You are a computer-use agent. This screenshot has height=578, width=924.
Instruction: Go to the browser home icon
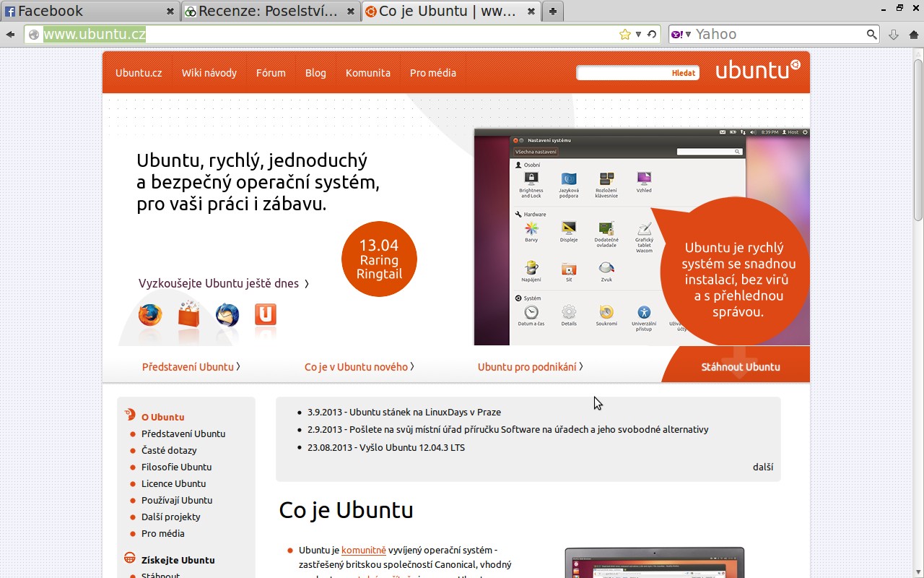tap(913, 34)
